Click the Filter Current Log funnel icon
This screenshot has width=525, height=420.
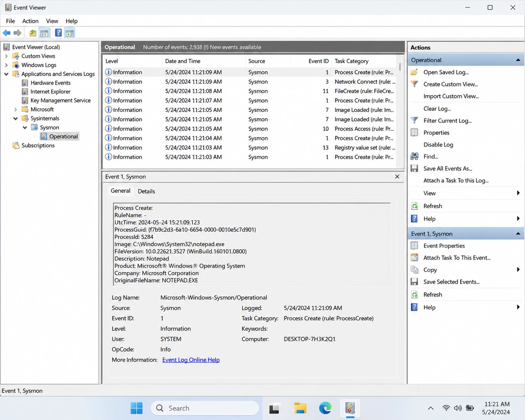(415, 121)
